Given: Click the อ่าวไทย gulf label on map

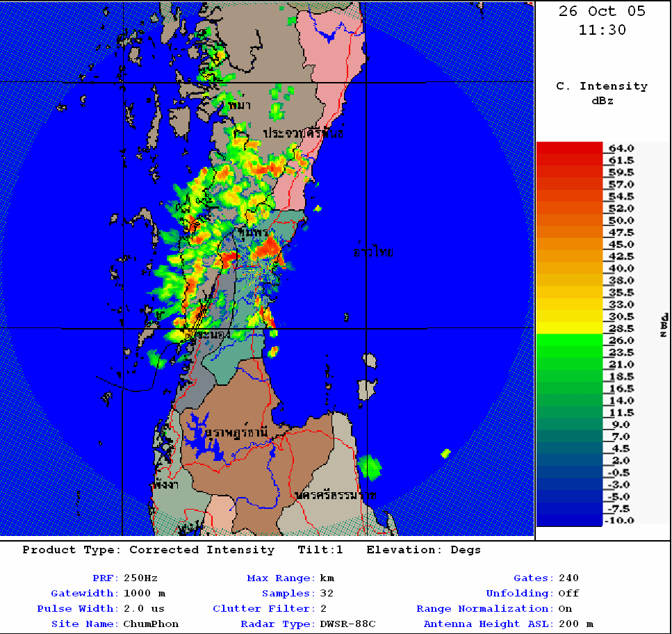Looking at the screenshot, I should click(x=373, y=252).
